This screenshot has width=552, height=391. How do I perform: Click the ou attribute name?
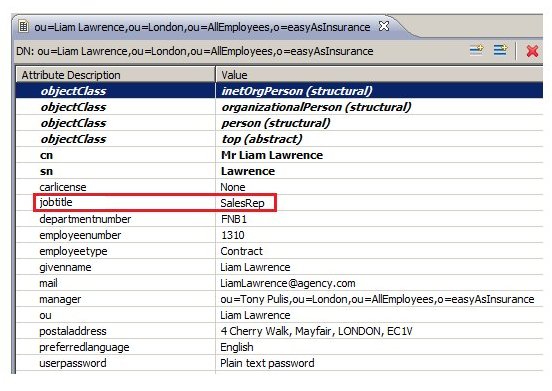pos(45,315)
